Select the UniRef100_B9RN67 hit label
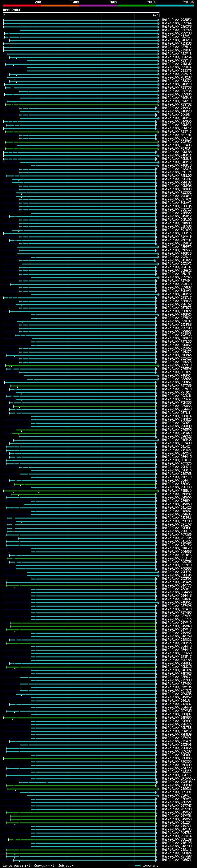The image size is (197, 868). tap(176, 382)
